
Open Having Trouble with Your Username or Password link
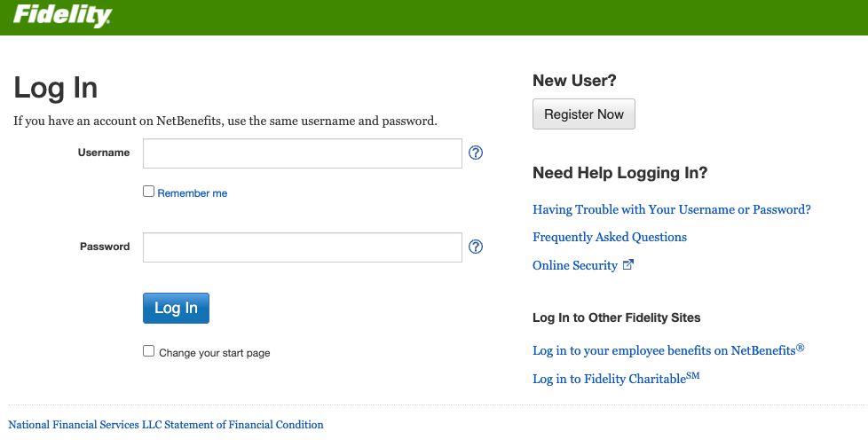[x=672, y=209]
